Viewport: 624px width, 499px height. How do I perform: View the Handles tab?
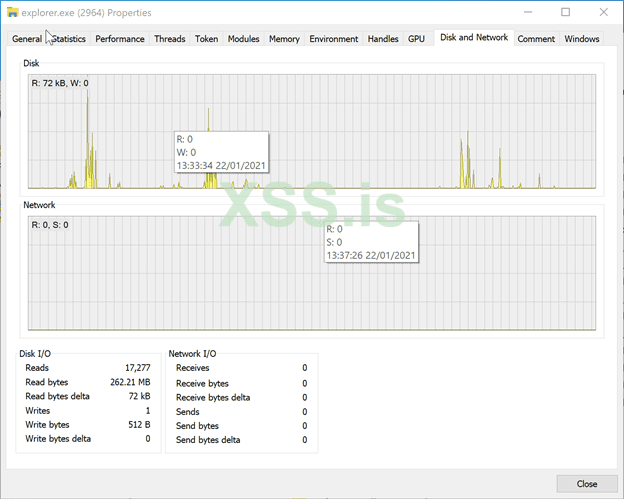point(383,39)
